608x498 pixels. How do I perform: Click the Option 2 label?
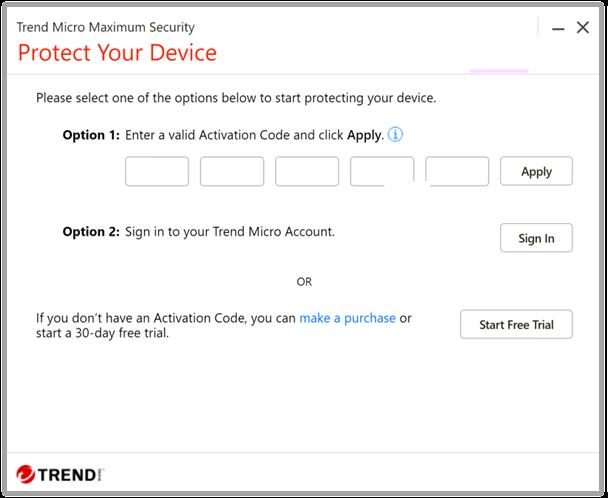[91, 231]
